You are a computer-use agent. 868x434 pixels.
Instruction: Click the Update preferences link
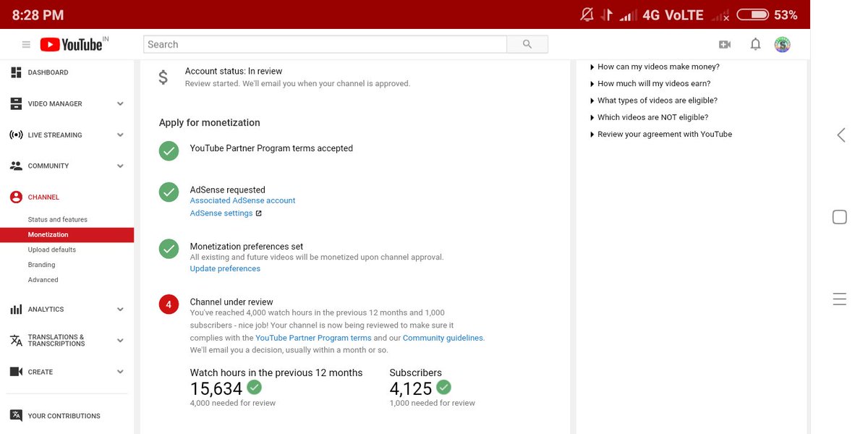click(225, 268)
